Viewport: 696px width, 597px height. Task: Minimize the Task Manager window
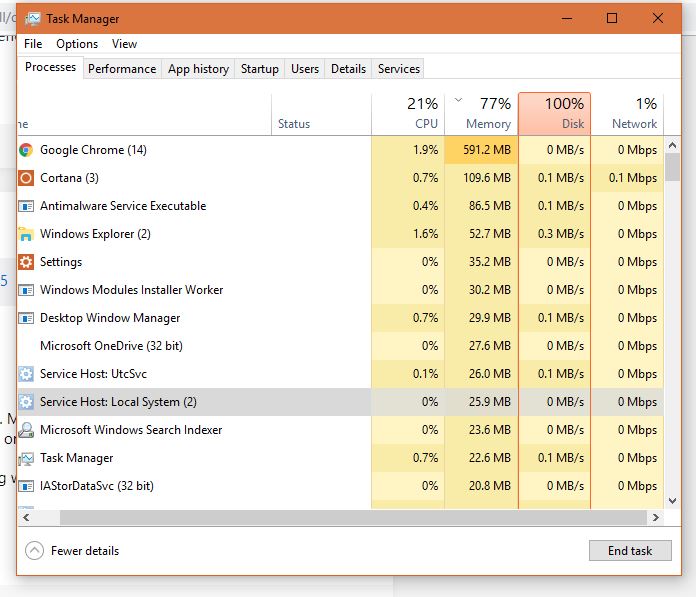(567, 19)
